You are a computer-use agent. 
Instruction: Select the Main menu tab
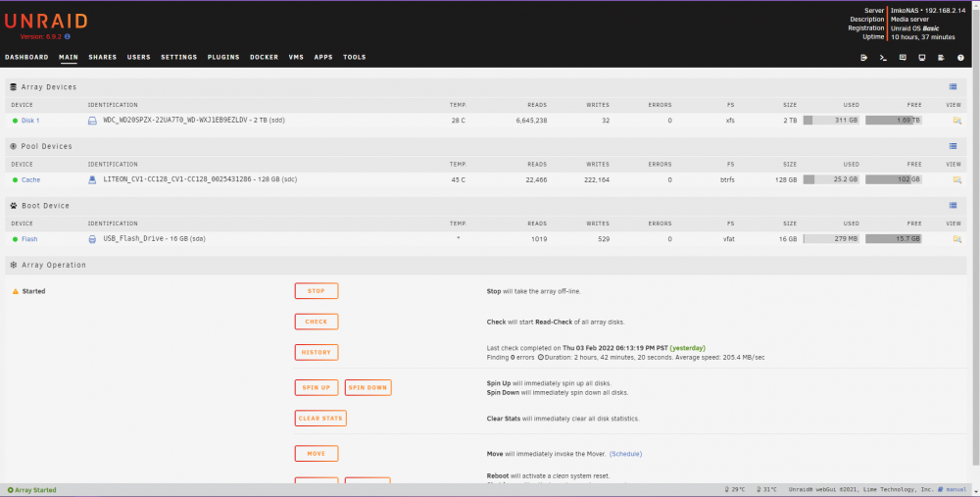click(x=69, y=58)
